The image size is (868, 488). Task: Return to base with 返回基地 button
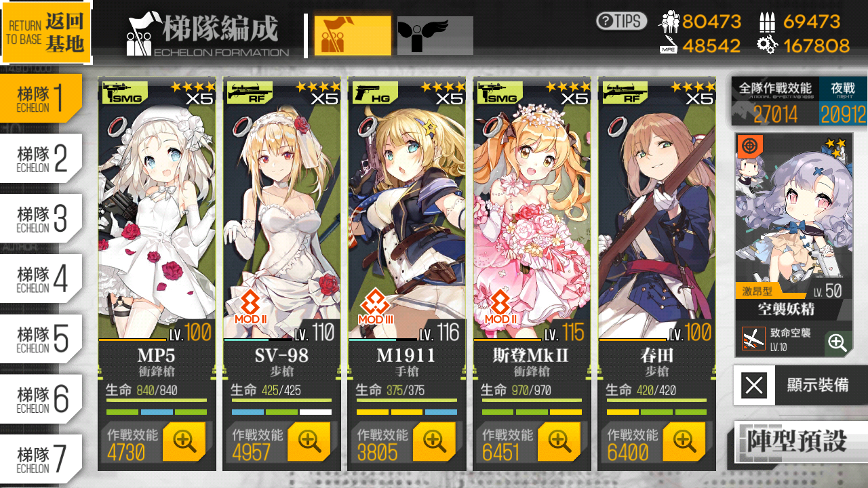(46, 33)
